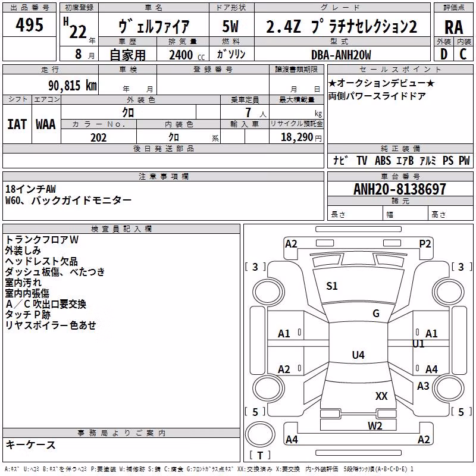
Task: Click first registration year 22
Action: point(78,32)
